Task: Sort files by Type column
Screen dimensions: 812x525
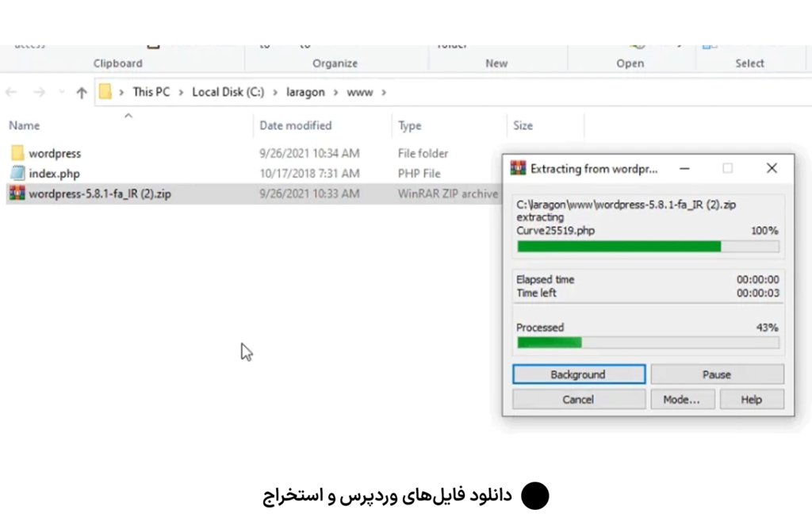Action: tap(410, 125)
